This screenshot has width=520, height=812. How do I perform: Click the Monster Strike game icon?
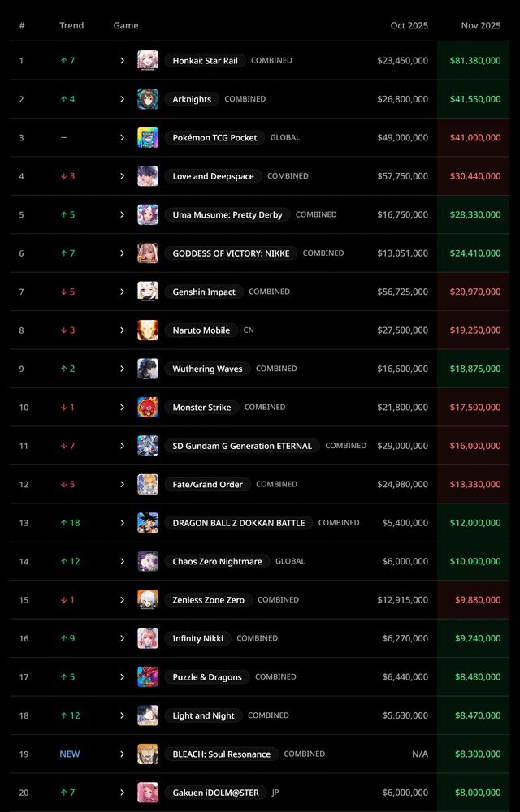click(148, 408)
